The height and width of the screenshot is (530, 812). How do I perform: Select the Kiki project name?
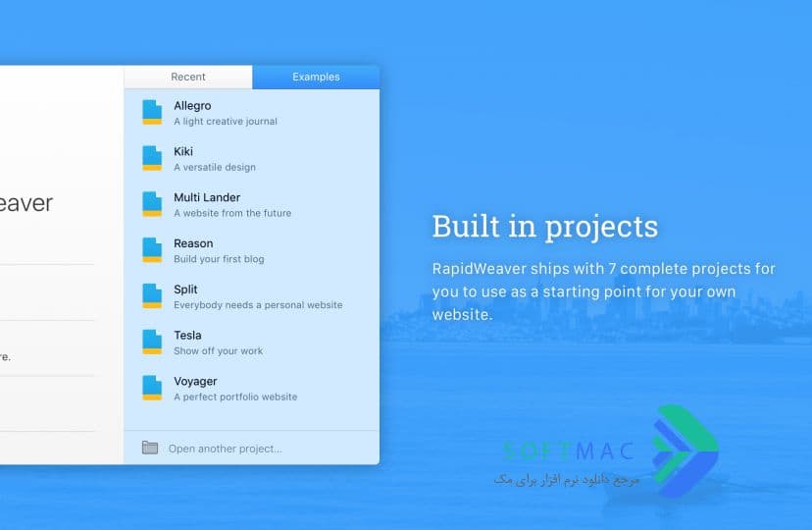pyautogui.click(x=183, y=151)
